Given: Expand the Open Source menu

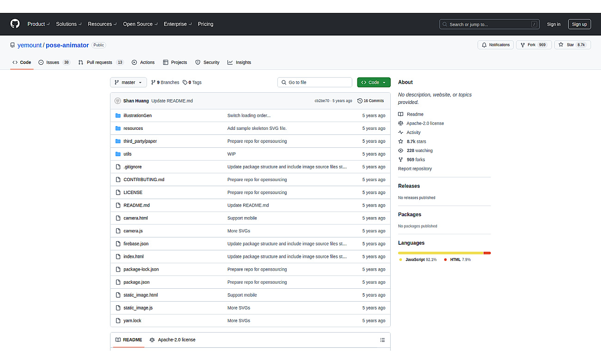Looking at the screenshot, I should coord(140,24).
